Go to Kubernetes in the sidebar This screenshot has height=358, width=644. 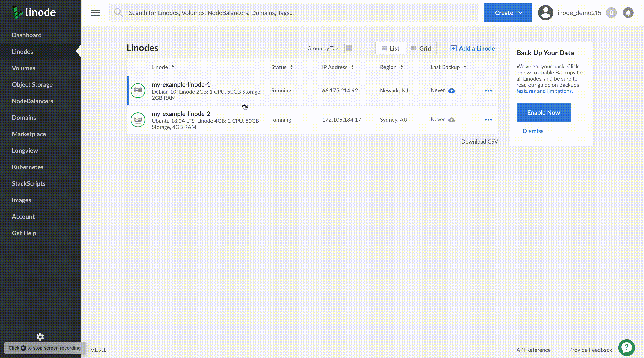click(x=27, y=167)
